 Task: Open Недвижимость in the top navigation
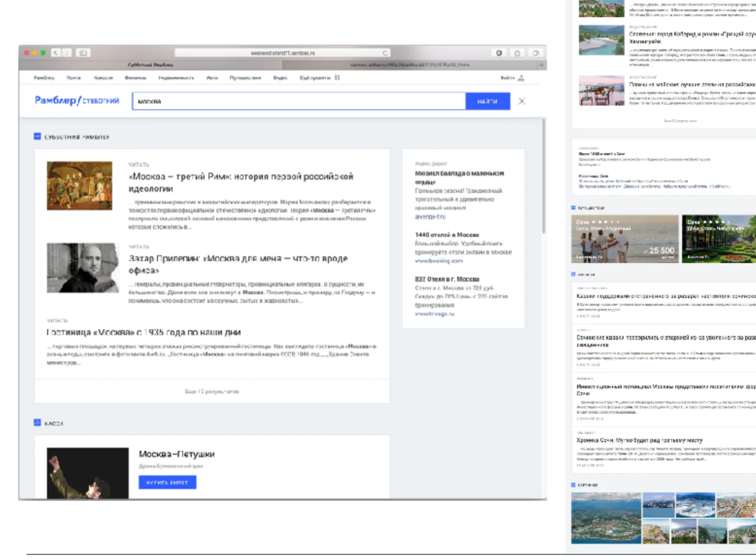176,78
